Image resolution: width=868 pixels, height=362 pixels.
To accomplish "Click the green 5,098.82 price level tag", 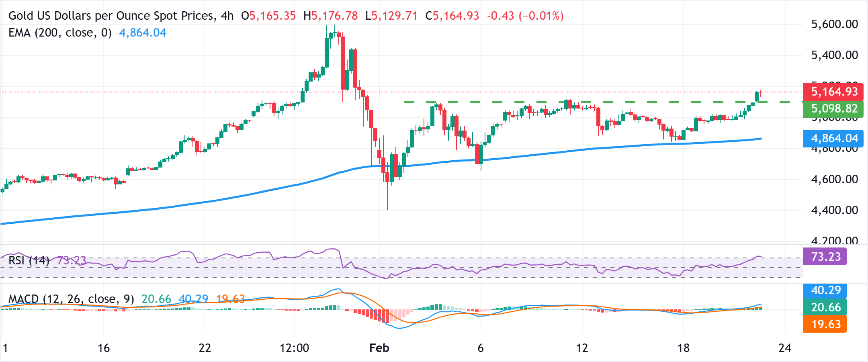I will click(833, 109).
